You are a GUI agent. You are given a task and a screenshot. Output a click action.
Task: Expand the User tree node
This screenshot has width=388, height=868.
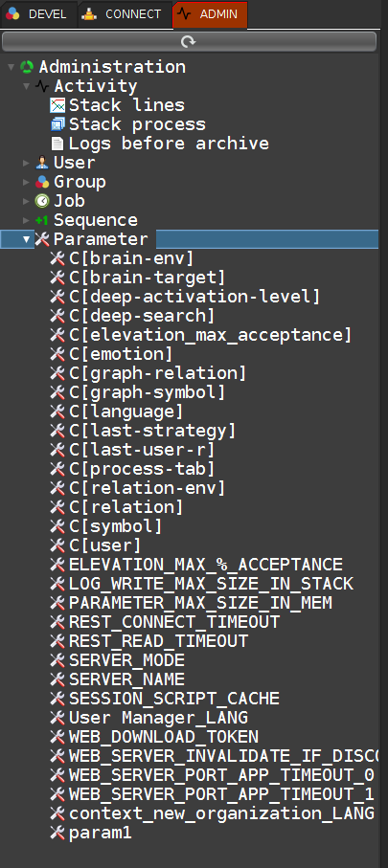(26, 163)
